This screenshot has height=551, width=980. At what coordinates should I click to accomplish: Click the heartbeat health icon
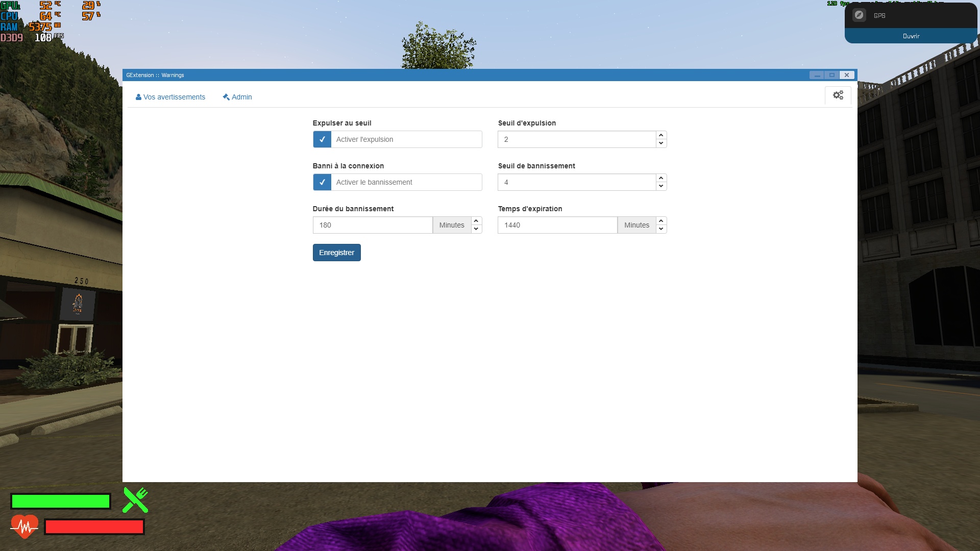click(24, 527)
